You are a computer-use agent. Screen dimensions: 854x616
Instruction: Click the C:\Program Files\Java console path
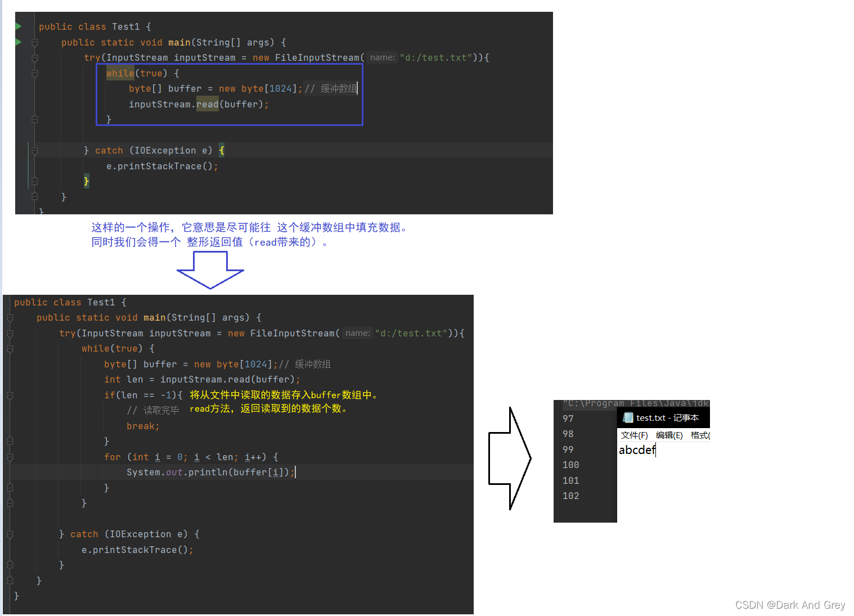636,403
